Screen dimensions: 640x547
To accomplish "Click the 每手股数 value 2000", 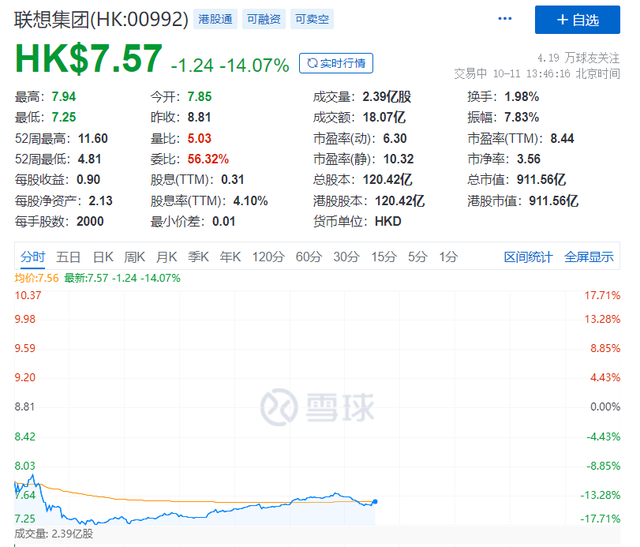I will (x=90, y=221).
